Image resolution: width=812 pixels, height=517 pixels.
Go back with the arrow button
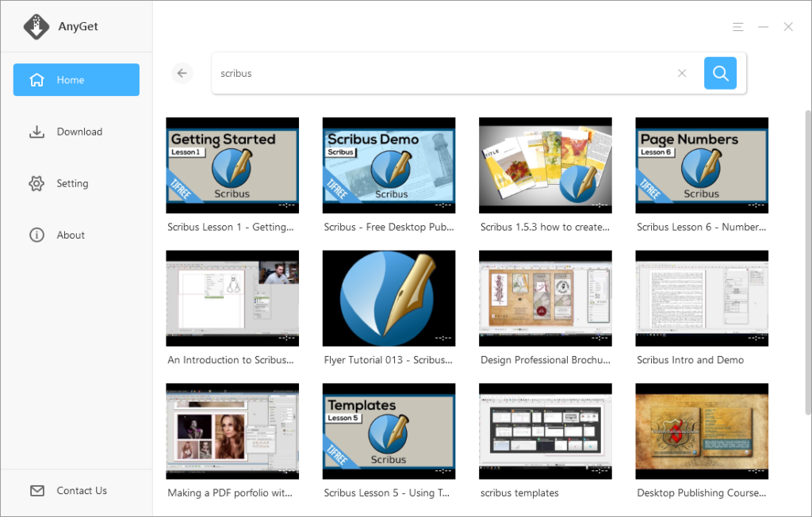[x=182, y=73]
